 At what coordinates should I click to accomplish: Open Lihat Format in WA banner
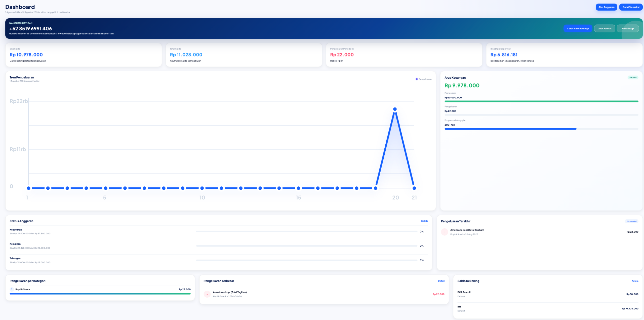coord(604,28)
